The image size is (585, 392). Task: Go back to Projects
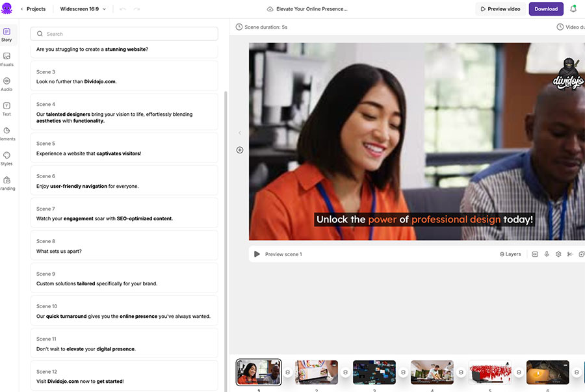[32, 9]
